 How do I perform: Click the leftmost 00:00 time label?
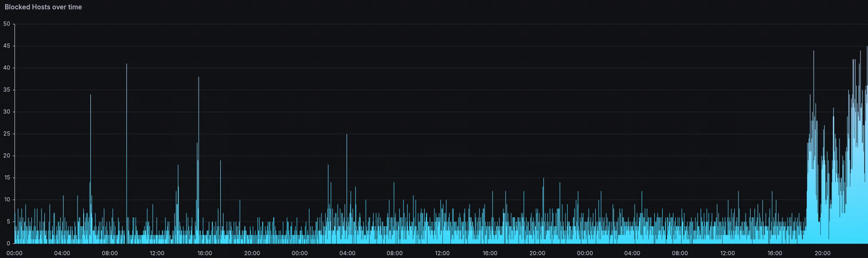pos(14,253)
